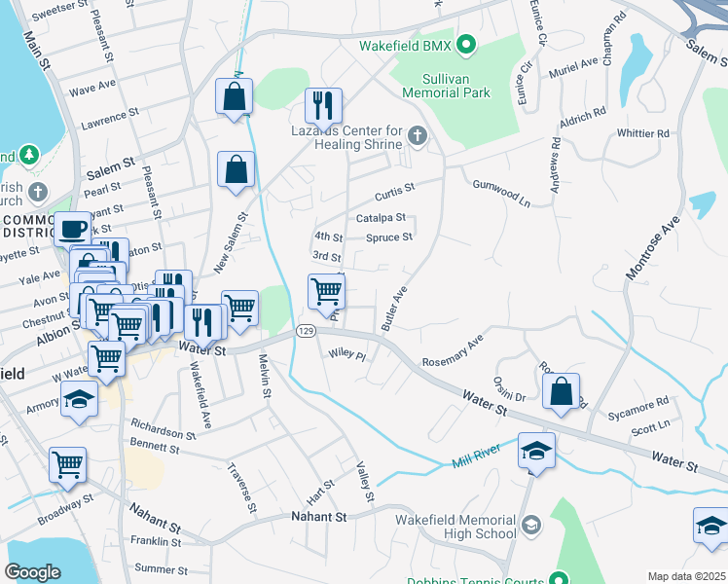Click the Bennett St label
The image size is (728, 584).
tap(155, 446)
